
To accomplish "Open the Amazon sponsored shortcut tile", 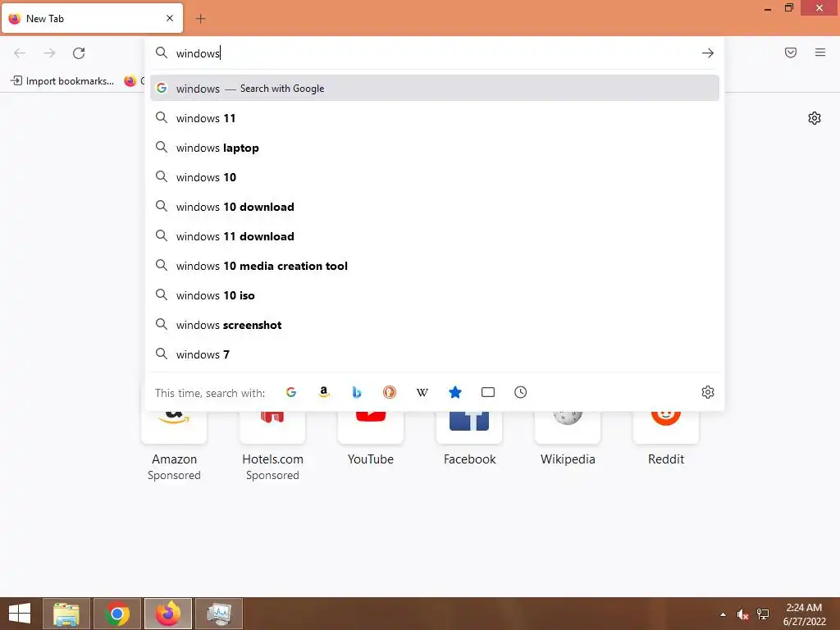I will click(x=174, y=445).
